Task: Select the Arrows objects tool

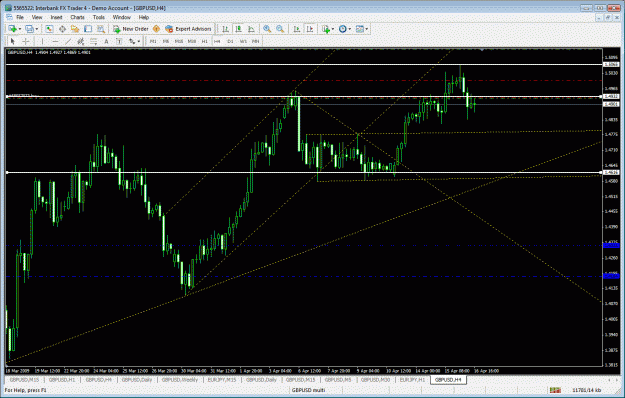Action: coord(132,41)
